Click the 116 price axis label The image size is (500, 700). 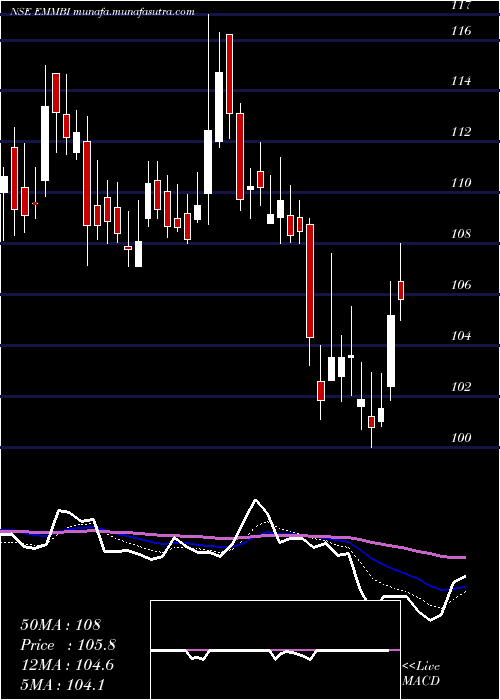(461, 31)
